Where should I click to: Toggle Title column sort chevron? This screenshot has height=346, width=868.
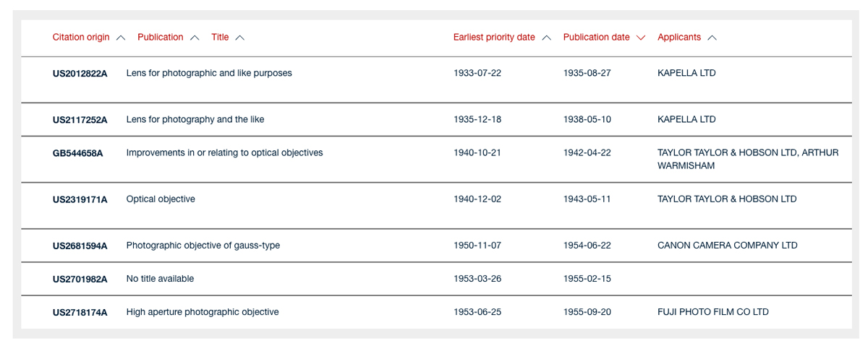239,38
